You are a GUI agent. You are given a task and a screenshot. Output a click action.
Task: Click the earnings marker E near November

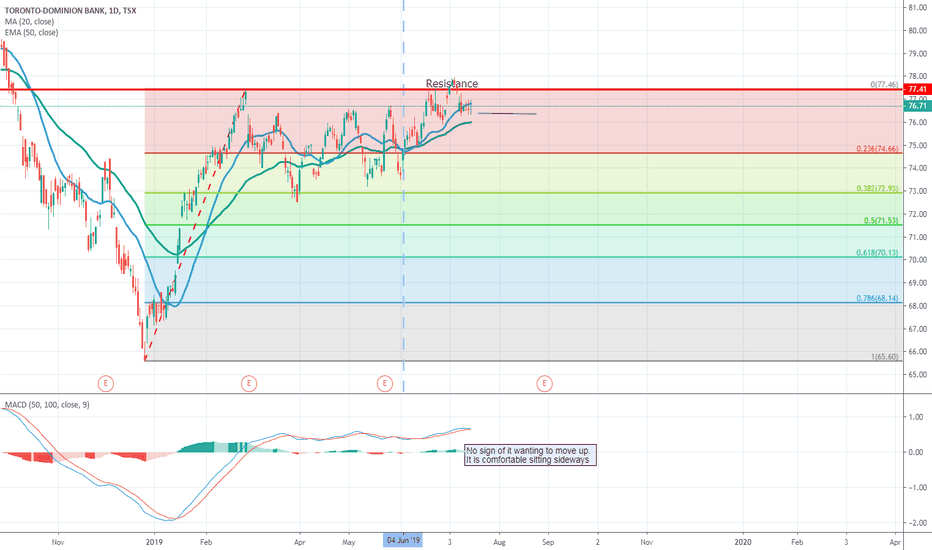pos(105,384)
